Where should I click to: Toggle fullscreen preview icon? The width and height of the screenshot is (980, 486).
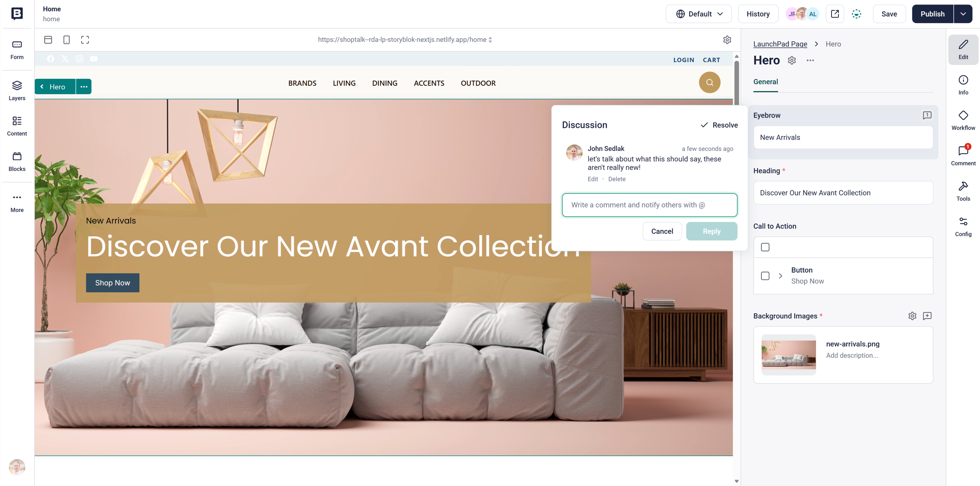click(85, 40)
